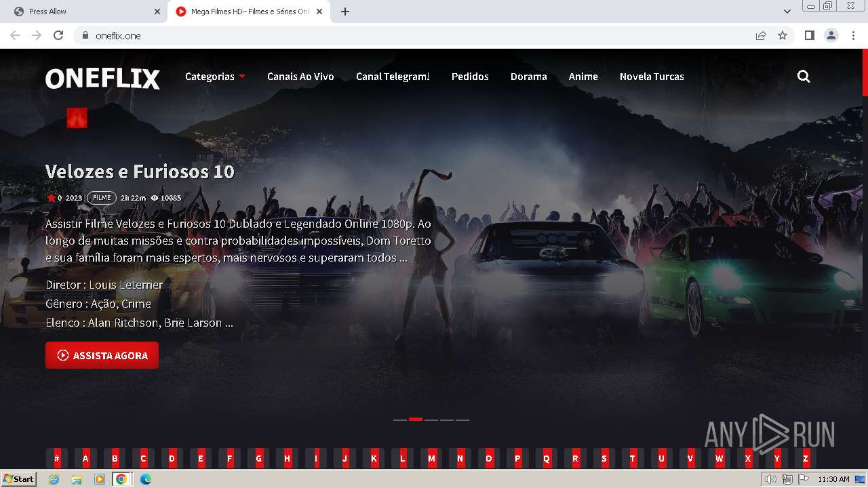Screen dimensions: 868x488
Task: Close the Mega Filmes HD tab
Action: pos(319,12)
